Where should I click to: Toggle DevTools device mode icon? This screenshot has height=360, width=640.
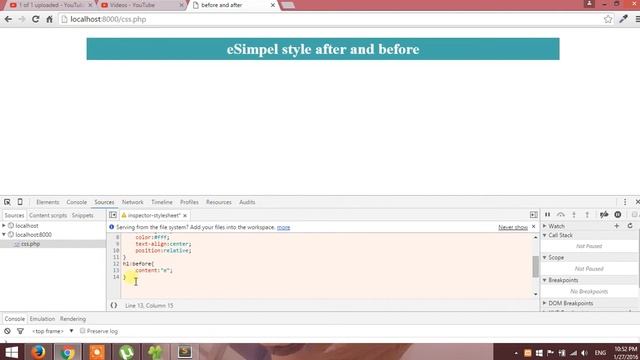click(x=20, y=202)
